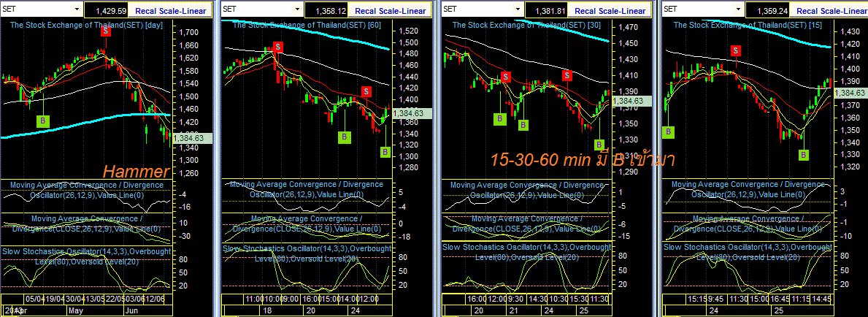This screenshot has height=317, width=868.
Task: Click Recal Scale-Linear on the 15-minute chart
Action: (x=830, y=10)
